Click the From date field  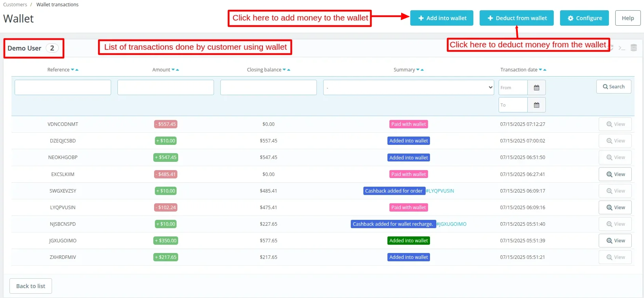coord(513,88)
